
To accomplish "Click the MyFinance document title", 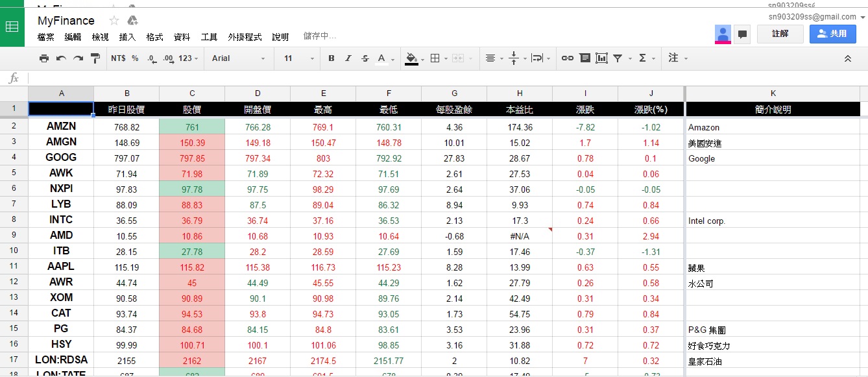I will click(x=66, y=21).
